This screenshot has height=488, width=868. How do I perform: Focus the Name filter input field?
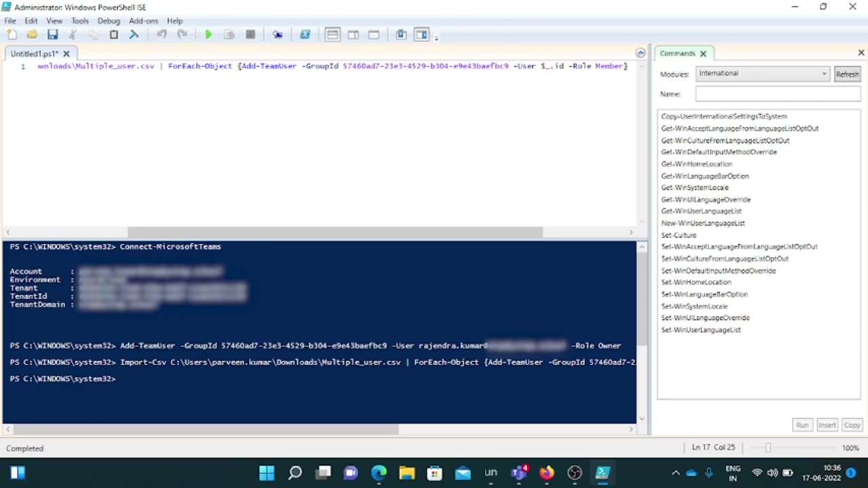click(778, 94)
